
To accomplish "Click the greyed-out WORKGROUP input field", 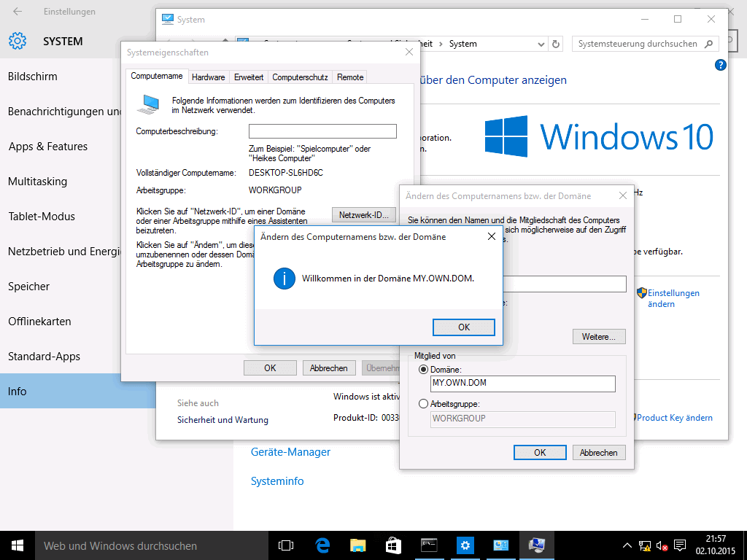I will click(522, 419).
